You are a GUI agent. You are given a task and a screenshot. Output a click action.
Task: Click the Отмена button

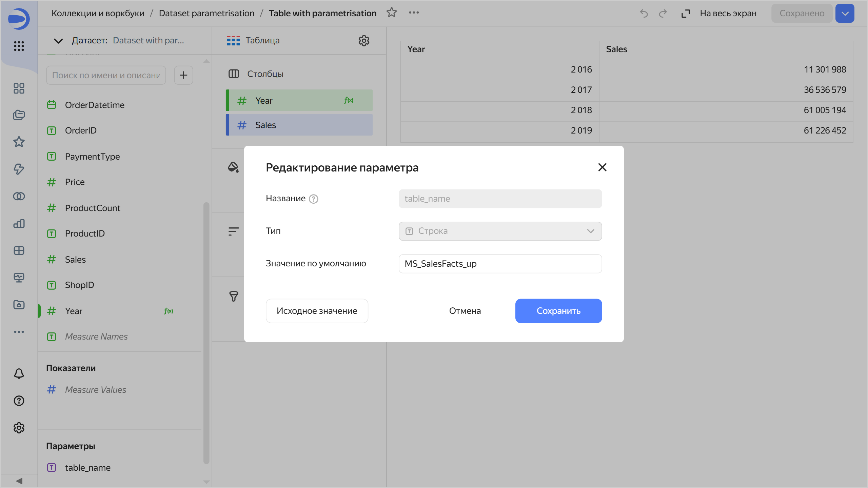(465, 311)
